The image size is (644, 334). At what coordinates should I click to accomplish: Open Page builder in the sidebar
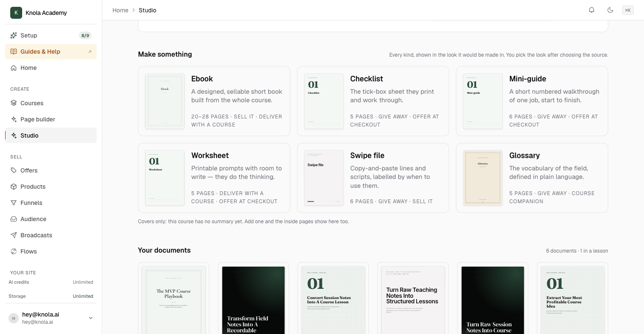(x=51, y=119)
